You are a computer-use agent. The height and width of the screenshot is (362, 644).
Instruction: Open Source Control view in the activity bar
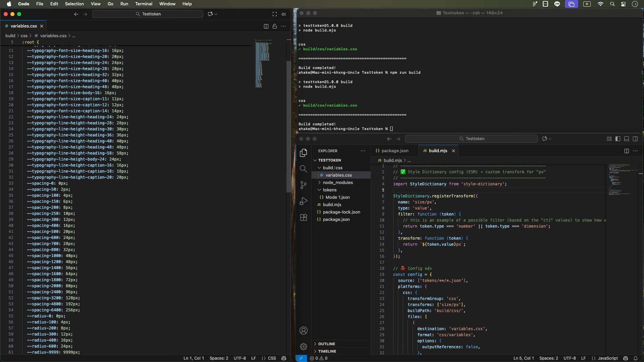tap(304, 185)
